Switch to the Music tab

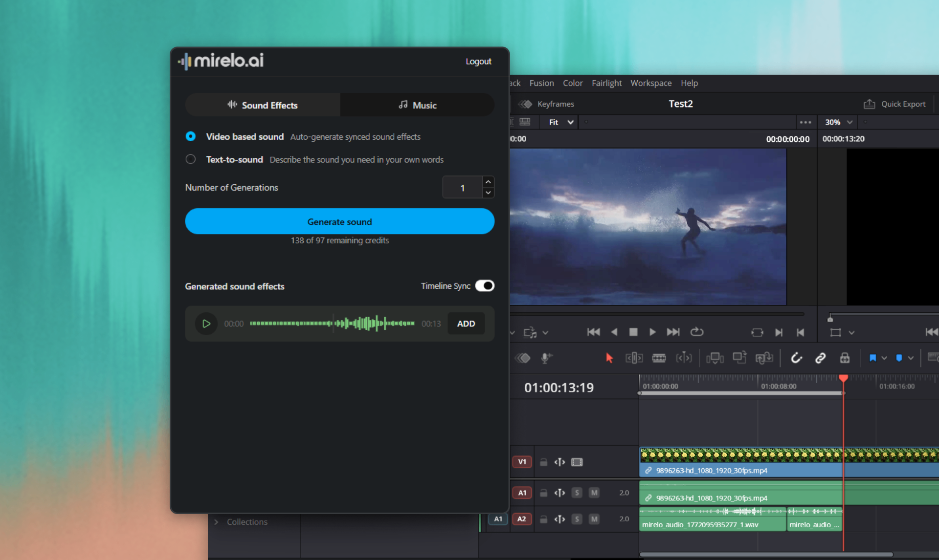(x=417, y=105)
